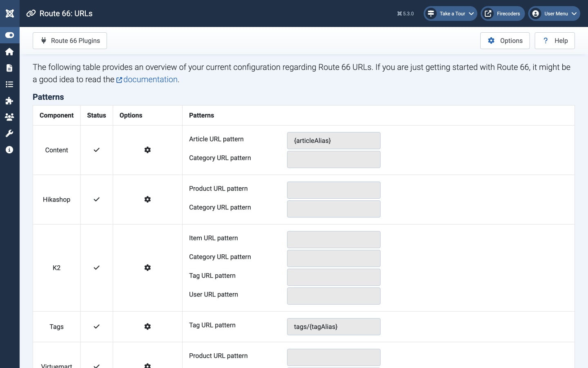Viewport: 588px width, 368px height.
Task: Follow the documentation link
Action: [x=147, y=79]
